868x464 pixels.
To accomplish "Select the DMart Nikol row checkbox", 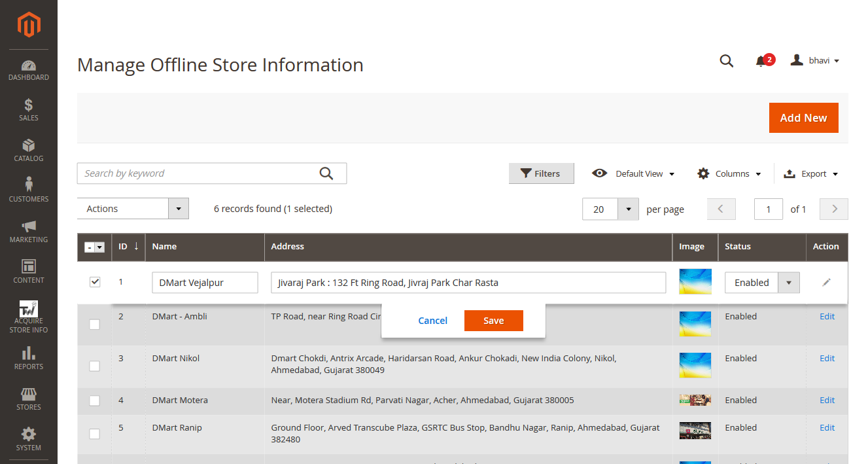I will click(x=95, y=366).
